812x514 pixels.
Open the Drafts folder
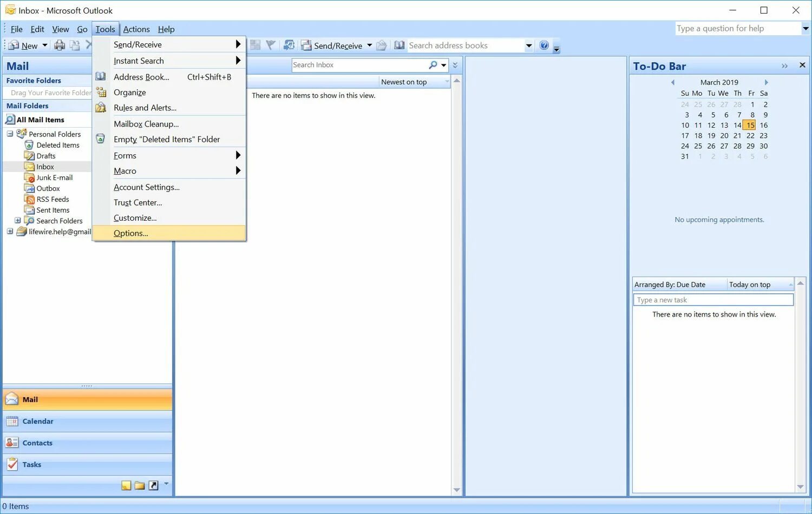pyautogui.click(x=46, y=156)
